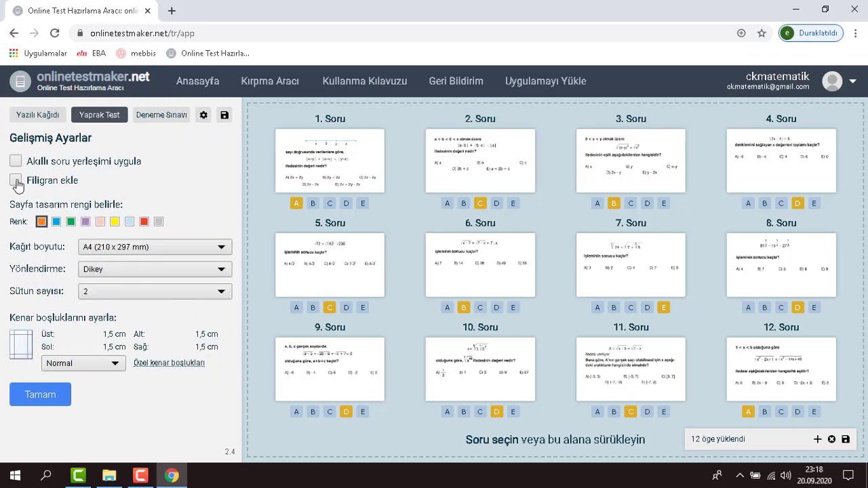Open the Anasayfa menu item
Viewport: 868px width, 488px height.
[197, 81]
